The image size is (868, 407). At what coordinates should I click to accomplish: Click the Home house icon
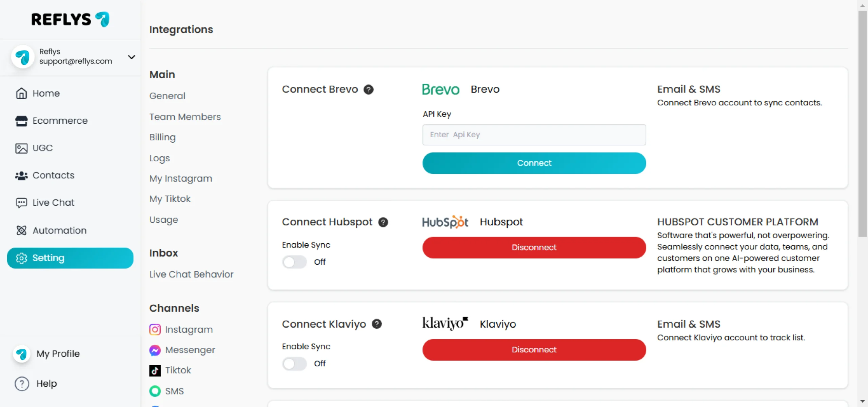point(21,93)
